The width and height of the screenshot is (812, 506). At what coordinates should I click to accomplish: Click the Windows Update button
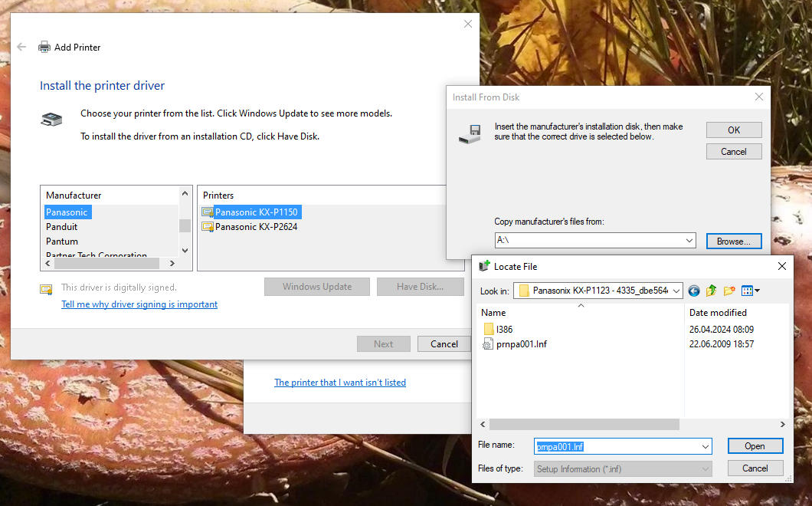[x=317, y=287]
